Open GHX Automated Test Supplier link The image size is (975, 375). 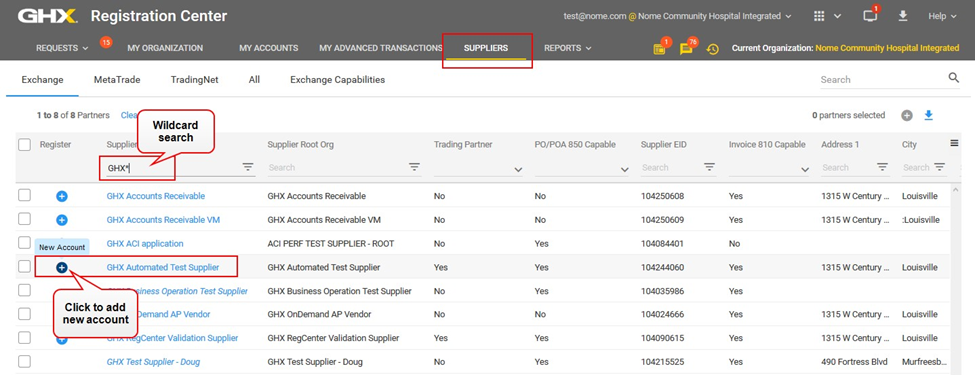pos(163,267)
